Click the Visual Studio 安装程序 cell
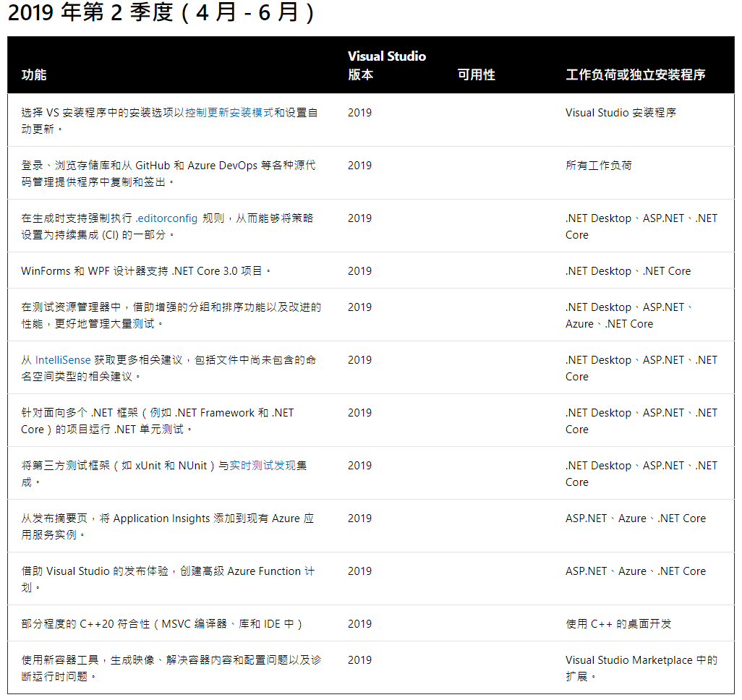Screen dimensions: 742x700 point(621,113)
